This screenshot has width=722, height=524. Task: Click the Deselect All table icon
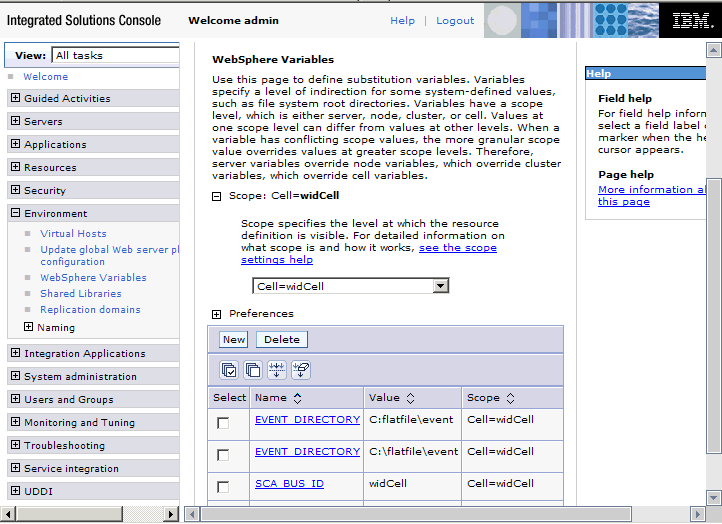click(x=253, y=370)
